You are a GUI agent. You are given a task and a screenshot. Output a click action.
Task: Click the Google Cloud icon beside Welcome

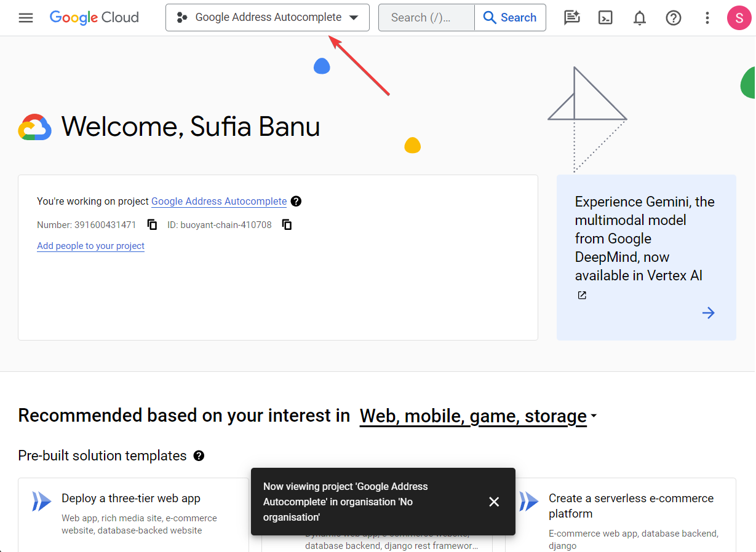point(35,127)
